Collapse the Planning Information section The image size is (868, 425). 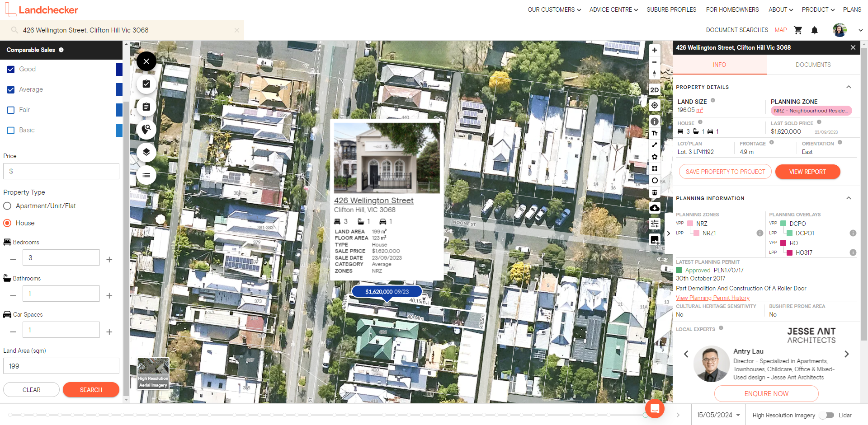click(849, 198)
